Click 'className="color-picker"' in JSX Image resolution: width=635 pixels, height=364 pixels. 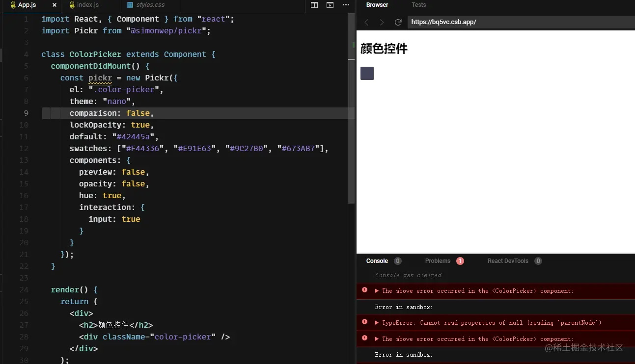[159, 337]
